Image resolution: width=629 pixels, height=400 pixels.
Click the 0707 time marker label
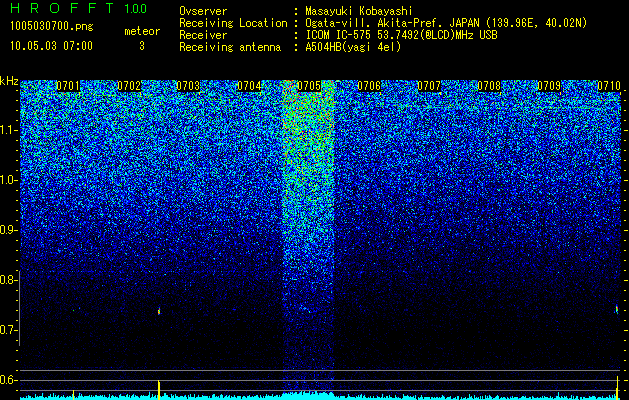tap(429, 86)
